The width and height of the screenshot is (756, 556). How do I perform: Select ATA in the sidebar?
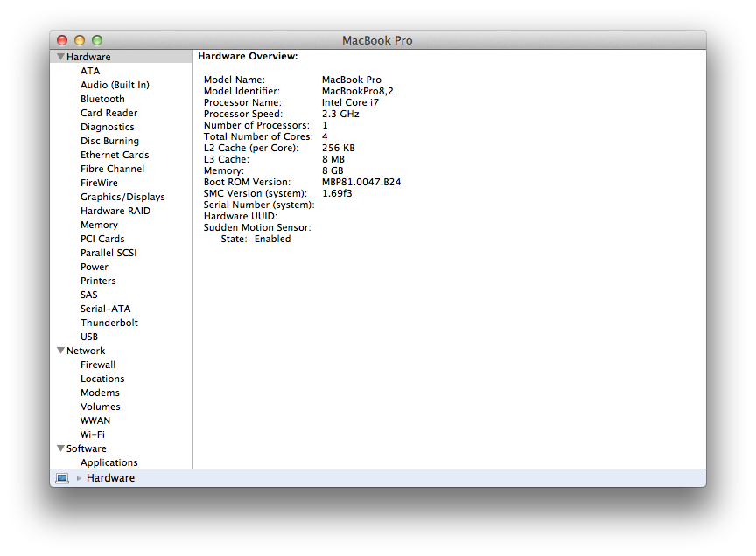click(x=90, y=71)
